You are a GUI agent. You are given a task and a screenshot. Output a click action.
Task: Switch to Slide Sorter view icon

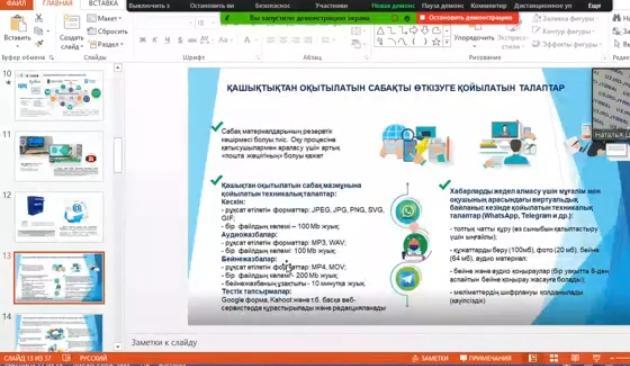point(554,358)
